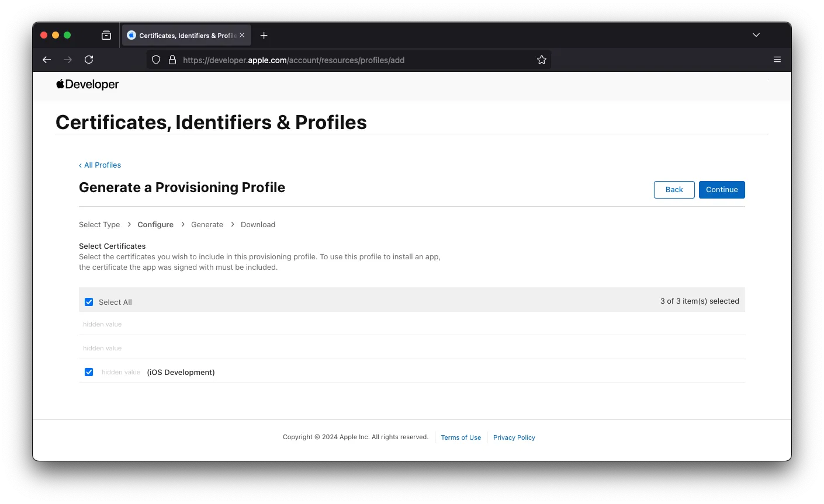The image size is (824, 504).
Task: Reload the page with the refresh icon
Action: pos(89,60)
